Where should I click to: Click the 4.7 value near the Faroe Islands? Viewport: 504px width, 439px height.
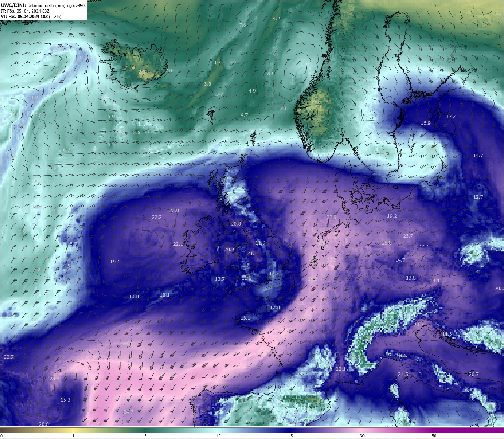tap(244, 115)
